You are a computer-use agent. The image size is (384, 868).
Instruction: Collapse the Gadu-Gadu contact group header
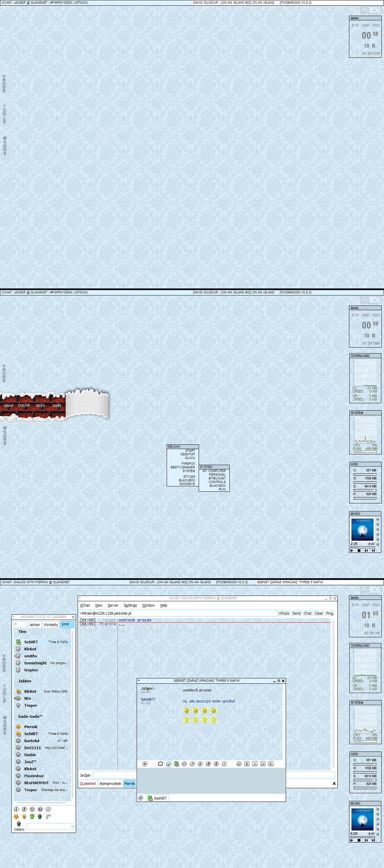tap(30, 716)
